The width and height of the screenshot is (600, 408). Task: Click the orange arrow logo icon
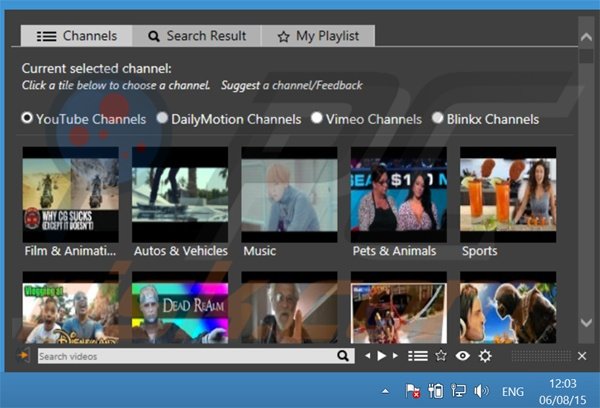25,356
